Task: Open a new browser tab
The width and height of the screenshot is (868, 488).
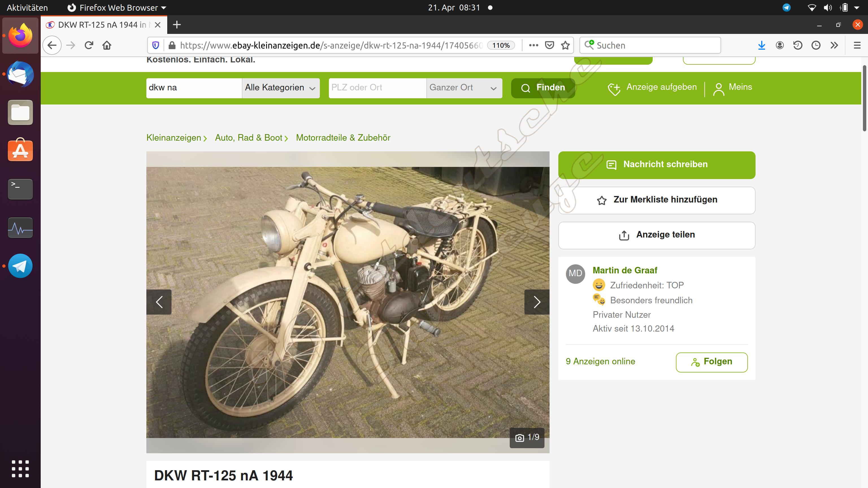Action: pos(177,25)
